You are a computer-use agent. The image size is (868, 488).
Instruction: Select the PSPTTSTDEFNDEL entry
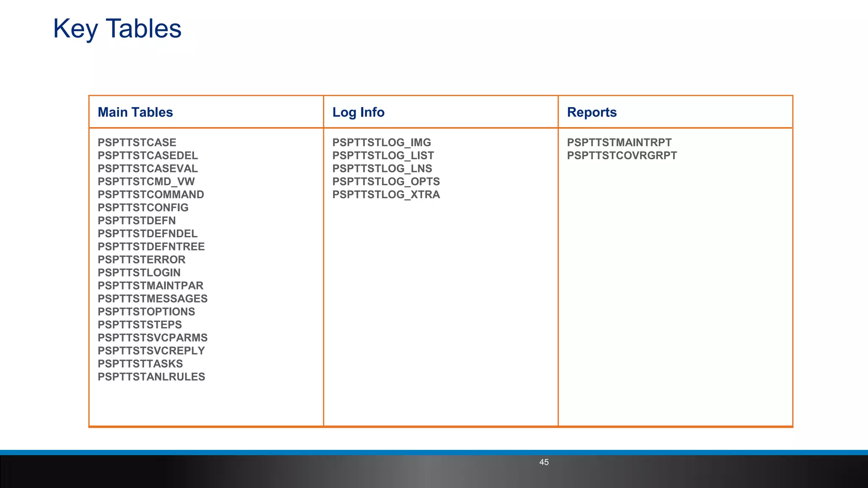(147, 234)
